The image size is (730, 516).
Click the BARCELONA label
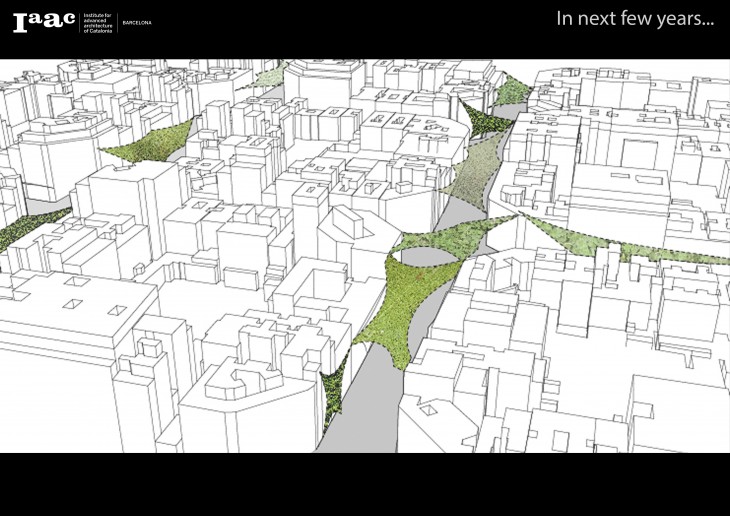click(x=137, y=22)
